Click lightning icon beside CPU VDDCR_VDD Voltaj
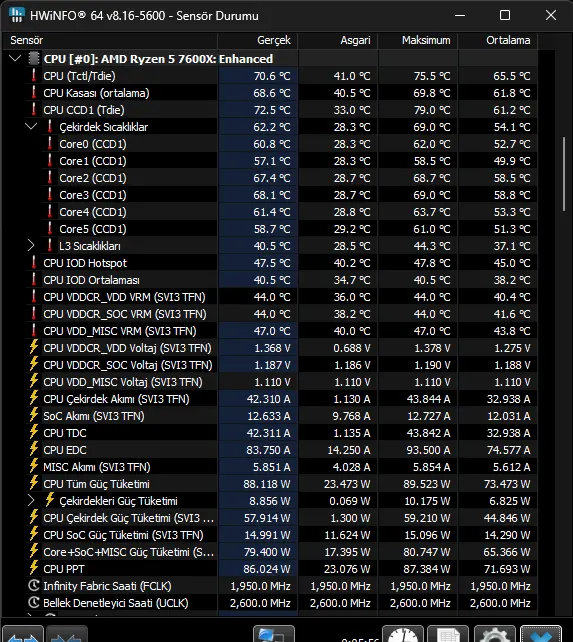573x642 pixels. [34, 347]
